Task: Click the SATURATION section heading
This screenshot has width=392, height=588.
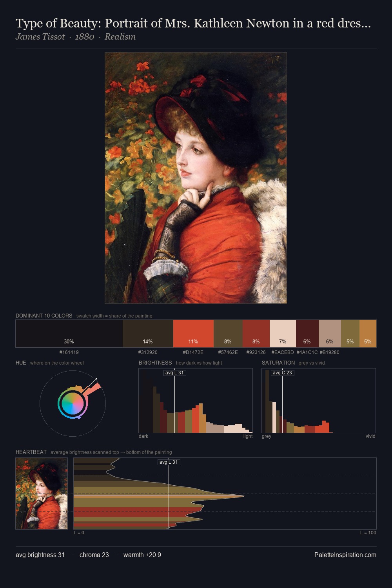Action: click(x=278, y=363)
